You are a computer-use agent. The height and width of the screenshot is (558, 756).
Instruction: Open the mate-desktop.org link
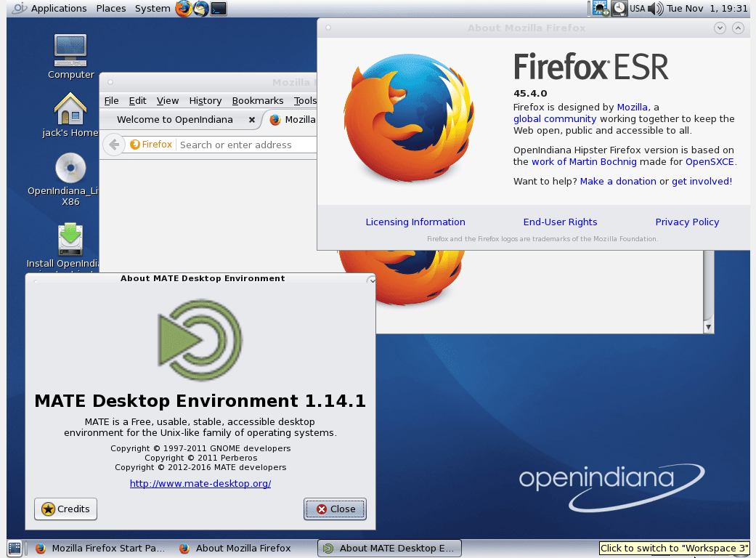[200, 483]
